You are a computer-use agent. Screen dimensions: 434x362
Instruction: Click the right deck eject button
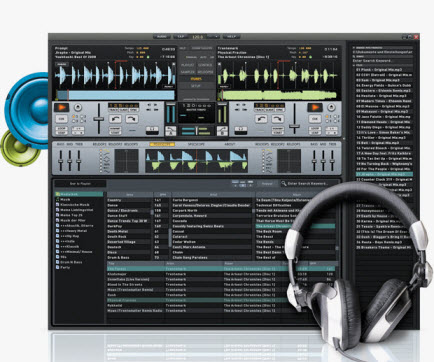[331, 107]
